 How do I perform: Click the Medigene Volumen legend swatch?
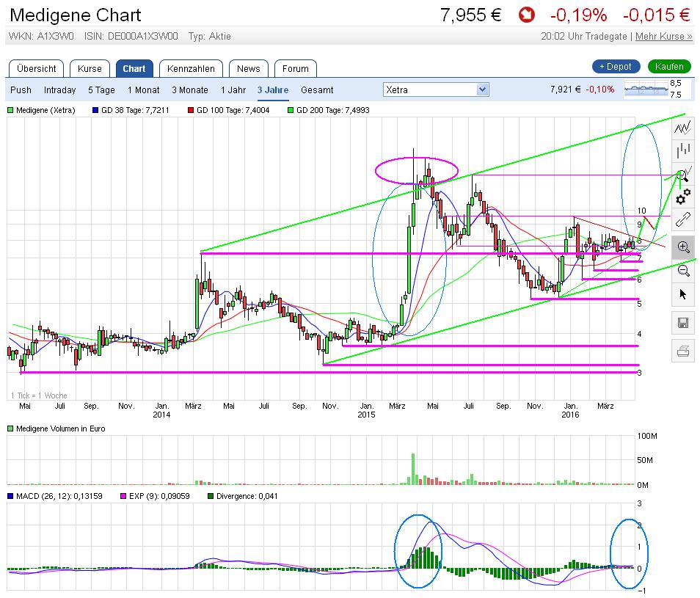10,429
